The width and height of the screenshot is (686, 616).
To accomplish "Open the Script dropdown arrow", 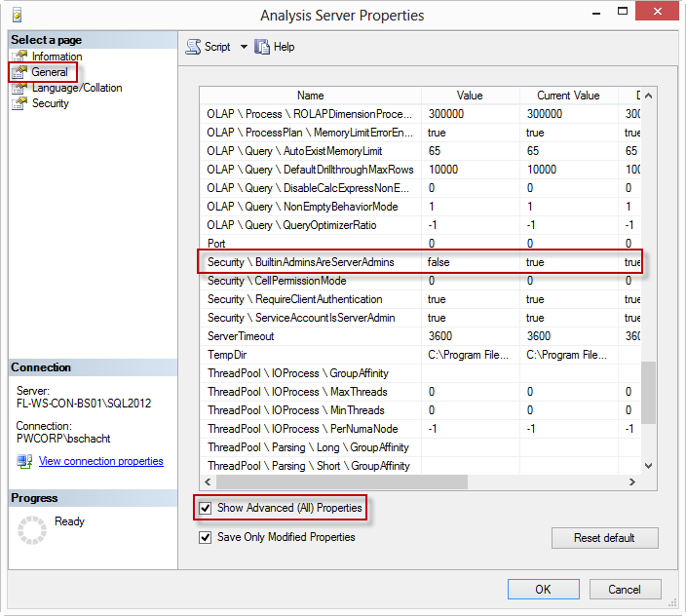I will (x=244, y=47).
